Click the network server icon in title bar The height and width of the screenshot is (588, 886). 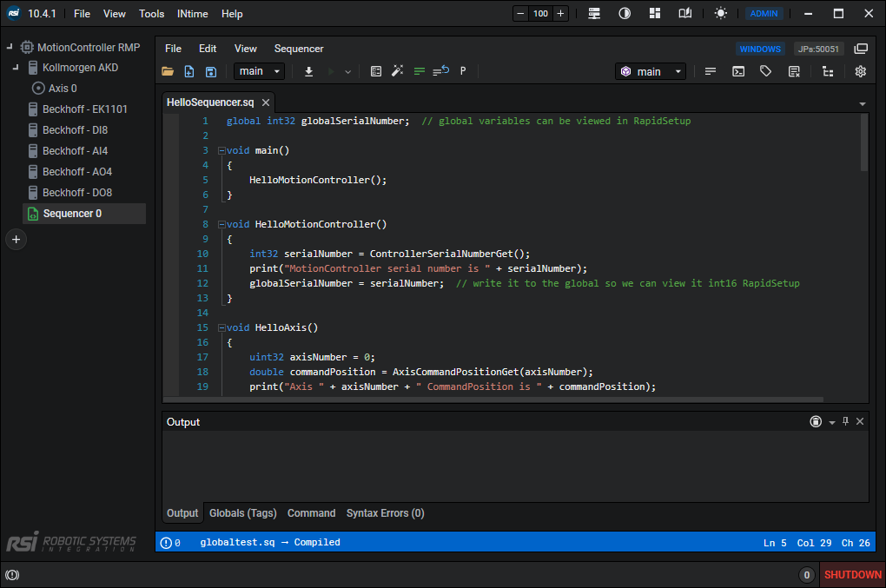[594, 14]
